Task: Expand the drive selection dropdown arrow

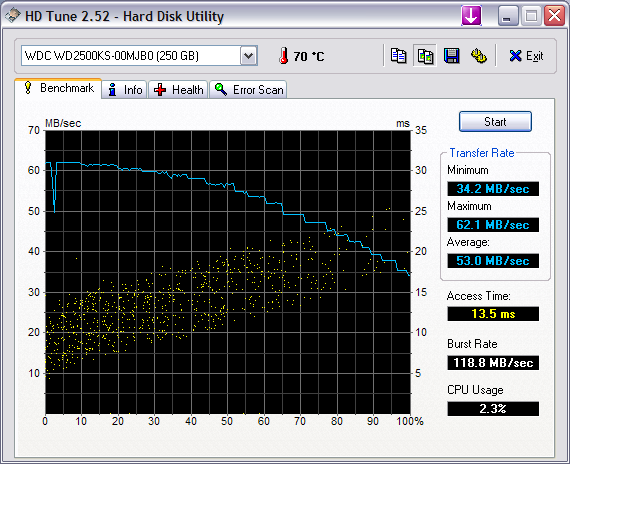Action: coord(248,56)
